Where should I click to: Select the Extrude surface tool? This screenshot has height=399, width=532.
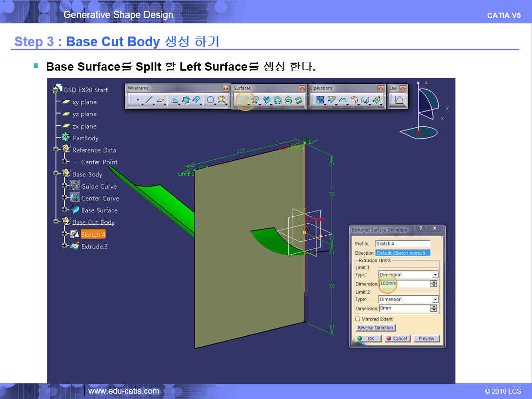coord(245,100)
